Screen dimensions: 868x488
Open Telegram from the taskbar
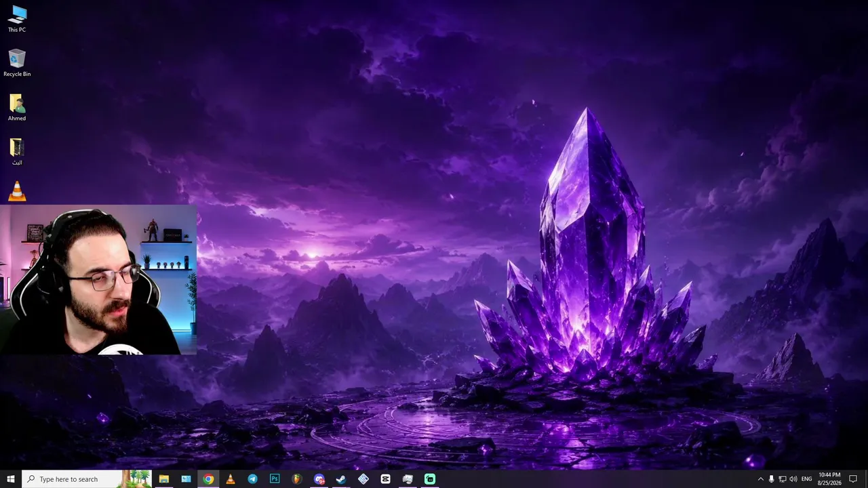[252, 479]
